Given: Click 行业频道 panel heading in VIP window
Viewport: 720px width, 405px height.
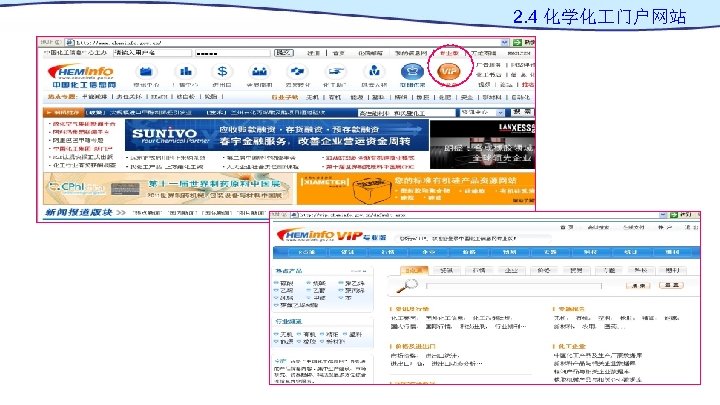Looking at the screenshot, I should click(288, 321).
